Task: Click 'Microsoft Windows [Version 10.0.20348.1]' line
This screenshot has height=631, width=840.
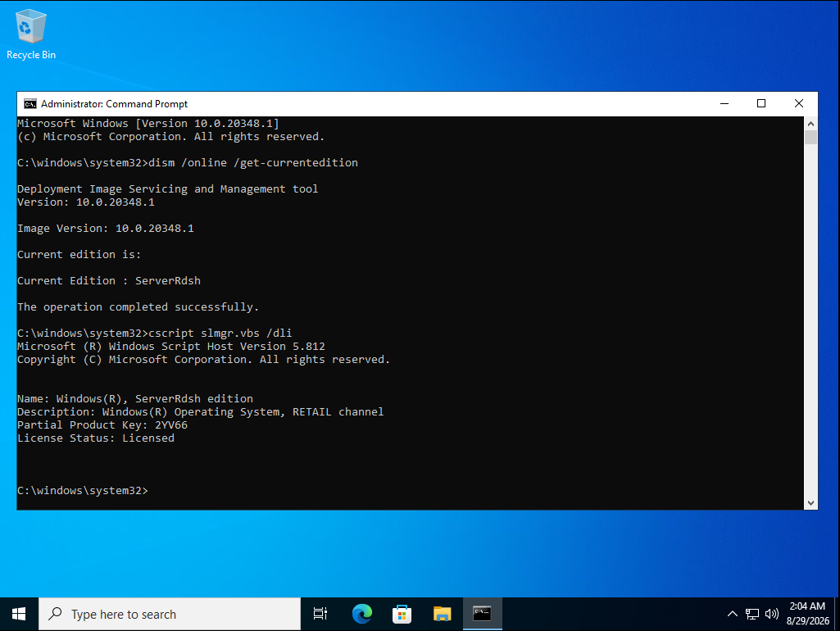Action: 148,124
